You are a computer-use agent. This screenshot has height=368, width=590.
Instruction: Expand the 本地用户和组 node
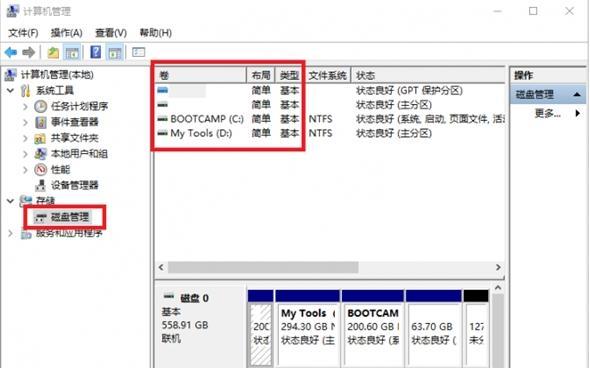point(26,154)
